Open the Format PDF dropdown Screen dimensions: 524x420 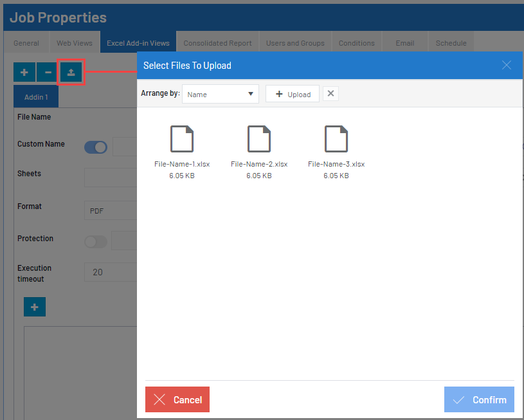pyautogui.click(x=111, y=210)
